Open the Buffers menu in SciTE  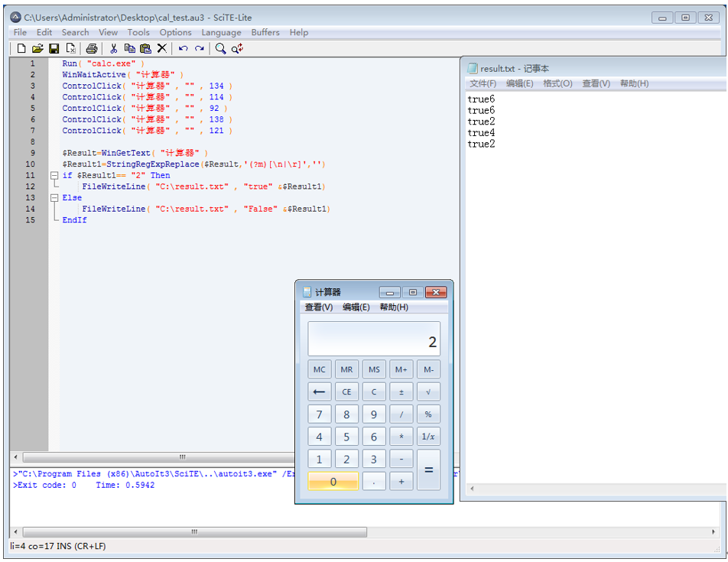(x=265, y=32)
